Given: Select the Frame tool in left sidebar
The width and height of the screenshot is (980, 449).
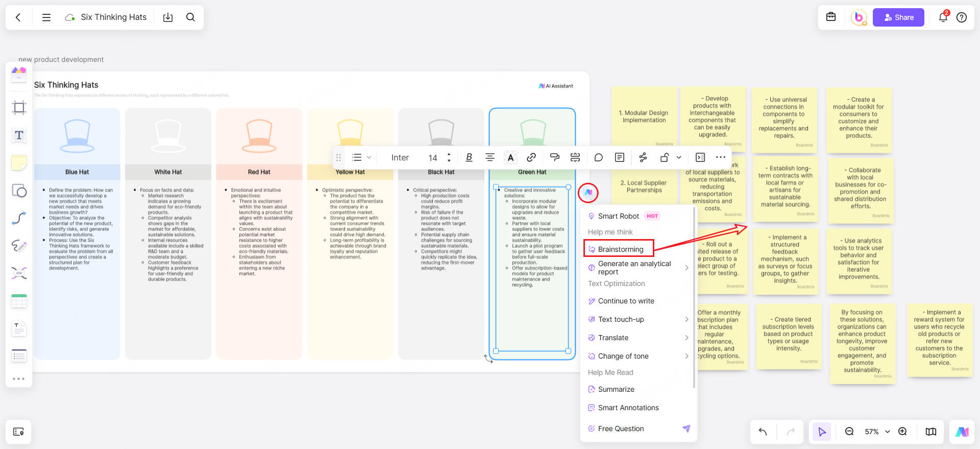Looking at the screenshot, I should (x=19, y=107).
